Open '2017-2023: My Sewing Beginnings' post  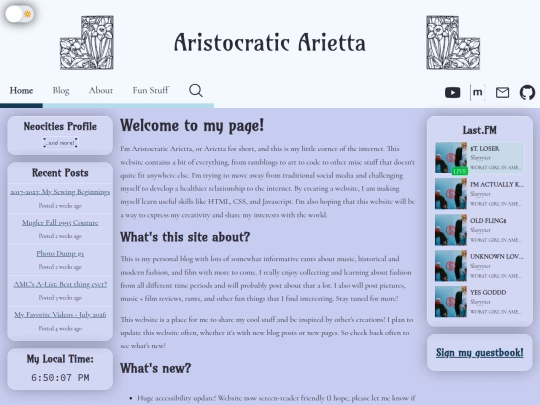(60, 192)
